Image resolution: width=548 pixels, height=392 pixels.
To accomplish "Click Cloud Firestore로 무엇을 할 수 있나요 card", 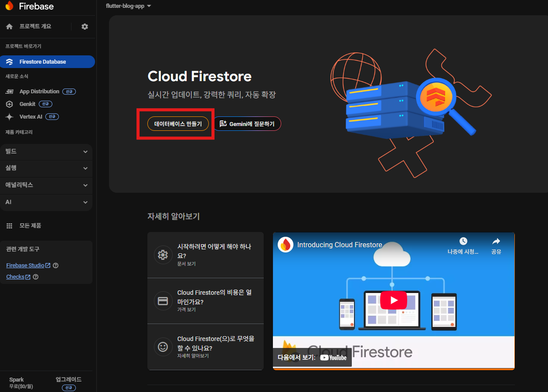I will click(205, 347).
